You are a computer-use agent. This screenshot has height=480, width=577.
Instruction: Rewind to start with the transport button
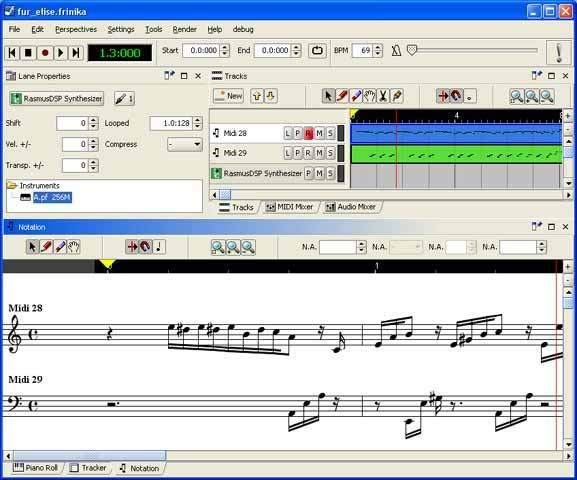click(x=12, y=53)
